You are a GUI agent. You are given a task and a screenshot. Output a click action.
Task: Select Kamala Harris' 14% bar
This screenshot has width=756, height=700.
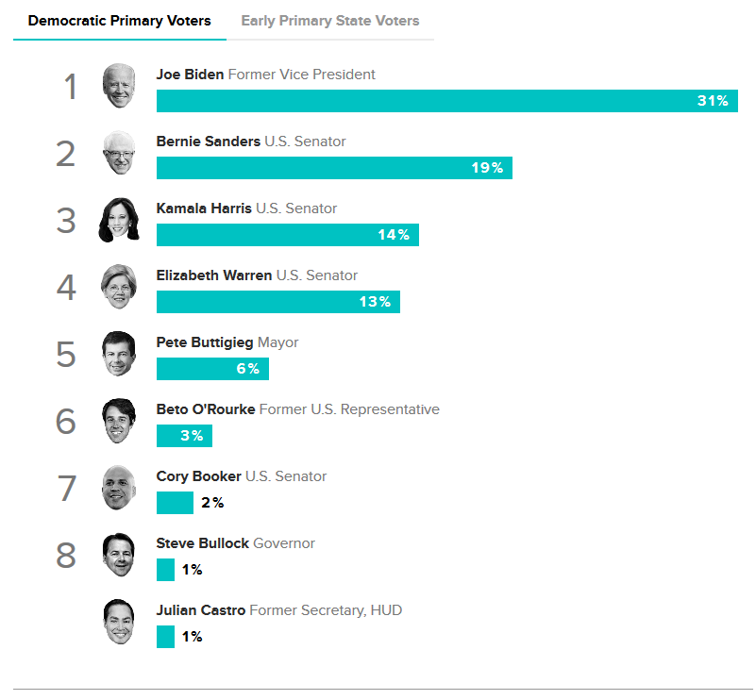pyautogui.click(x=287, y=235)
